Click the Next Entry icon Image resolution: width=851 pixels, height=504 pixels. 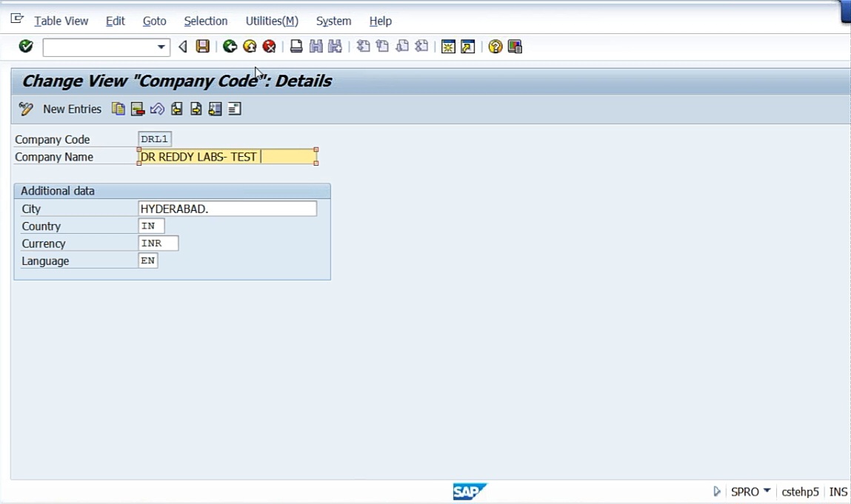pos(196,109)
